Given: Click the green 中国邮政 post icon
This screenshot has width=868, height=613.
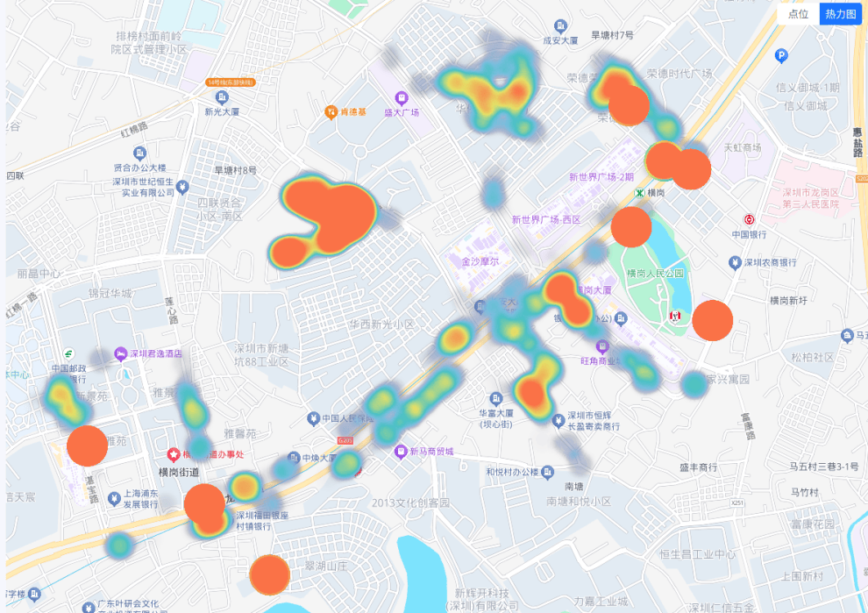Looking at the screenshot, I should (67, 354).
